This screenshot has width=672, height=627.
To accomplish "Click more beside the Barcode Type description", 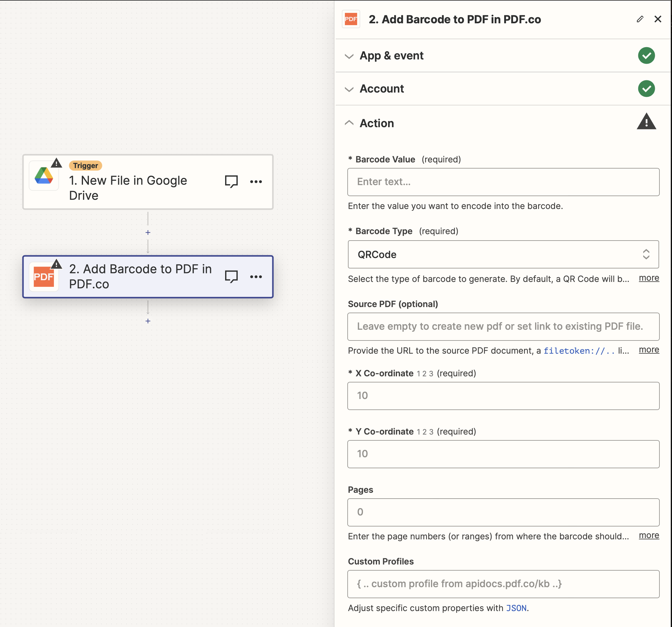I will pyautogui.click(x=648, y=278).
